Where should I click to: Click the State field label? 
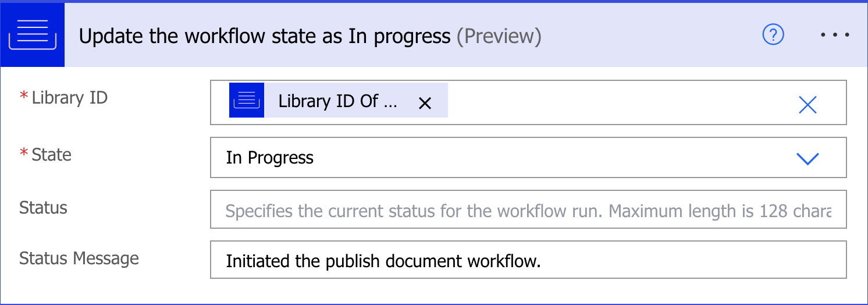51,154
